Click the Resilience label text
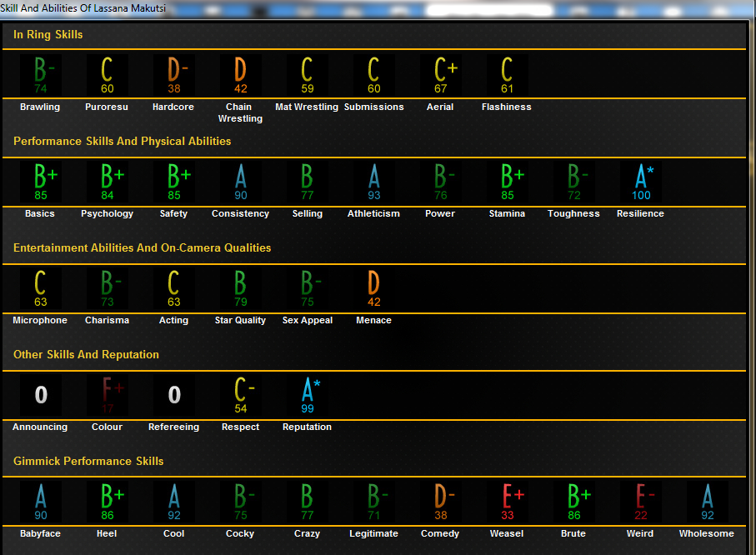Viewport: 756px width, 555px height. pyautogui.click(x=640, y=213)
